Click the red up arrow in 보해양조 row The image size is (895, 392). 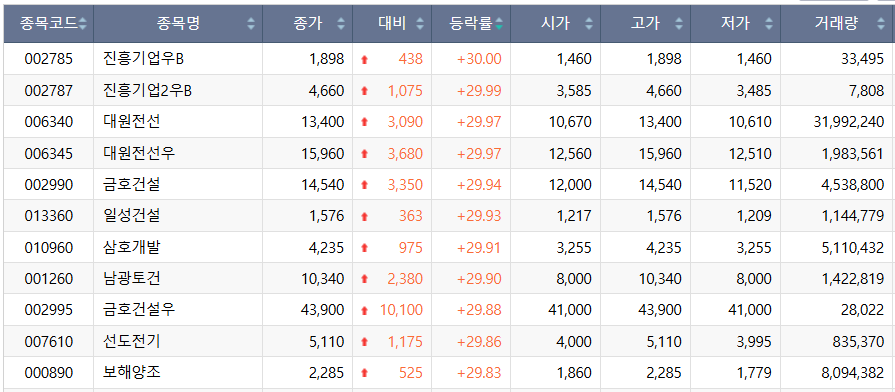(x=365, y=373)
